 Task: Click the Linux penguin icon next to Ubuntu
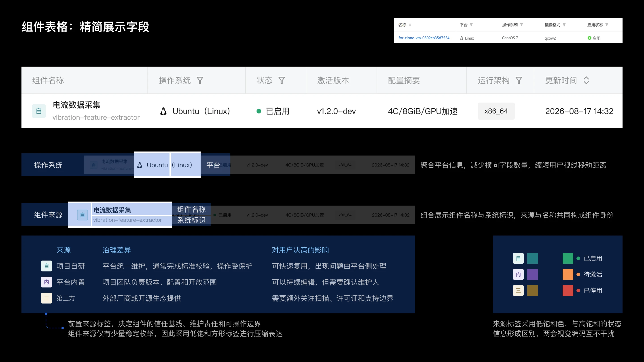(163, 111)
